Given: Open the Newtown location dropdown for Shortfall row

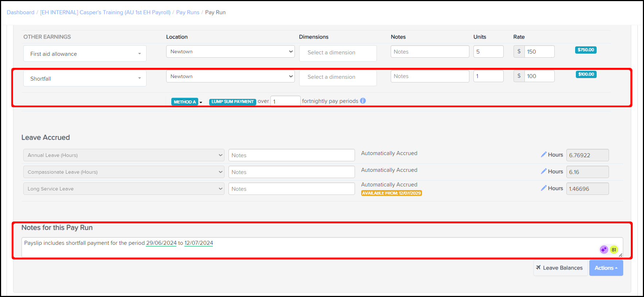Looking at the screenshot, I should (230, 76).
